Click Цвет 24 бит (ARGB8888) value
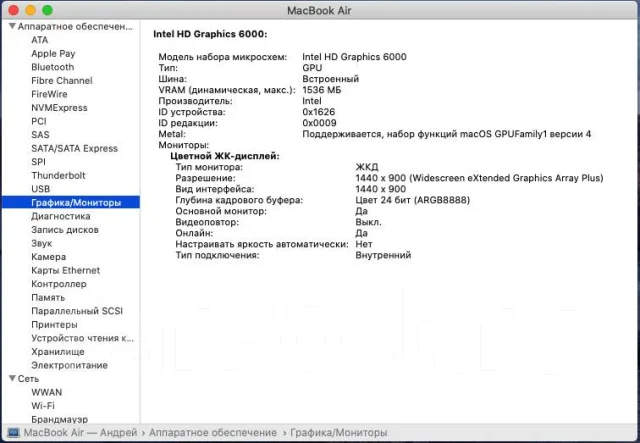This screenshot has width=640, height=443. tap(413, 200)
